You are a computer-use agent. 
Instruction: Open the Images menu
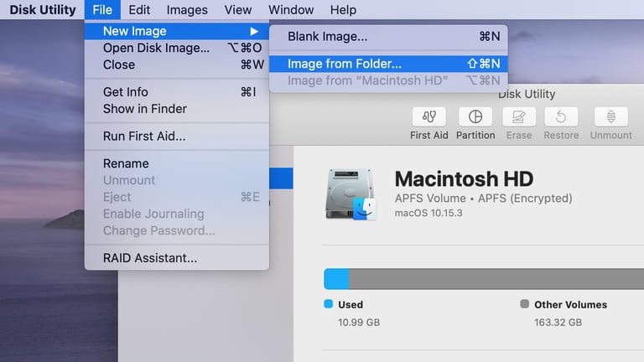[187, 9]
